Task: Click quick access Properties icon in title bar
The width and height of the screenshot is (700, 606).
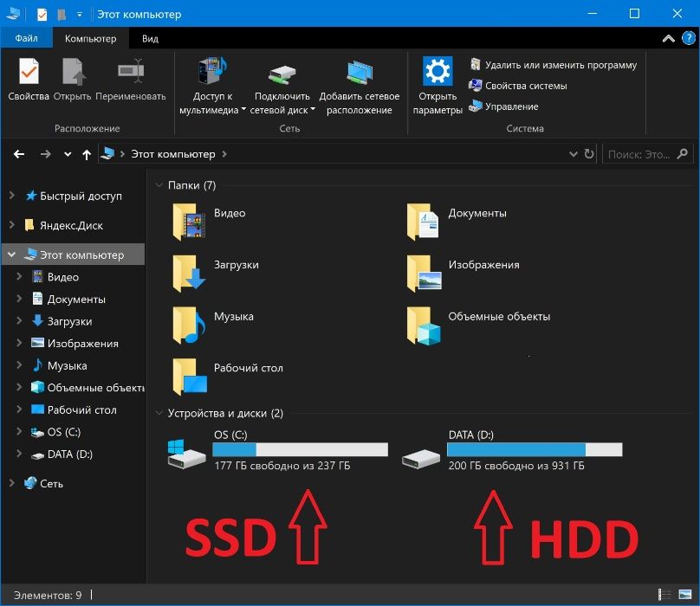Action: (x=42, y=15)
